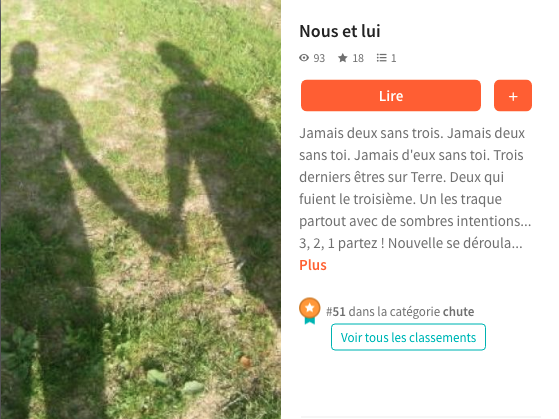
Task: Open the chute category link
Action: tap(458, 312)
